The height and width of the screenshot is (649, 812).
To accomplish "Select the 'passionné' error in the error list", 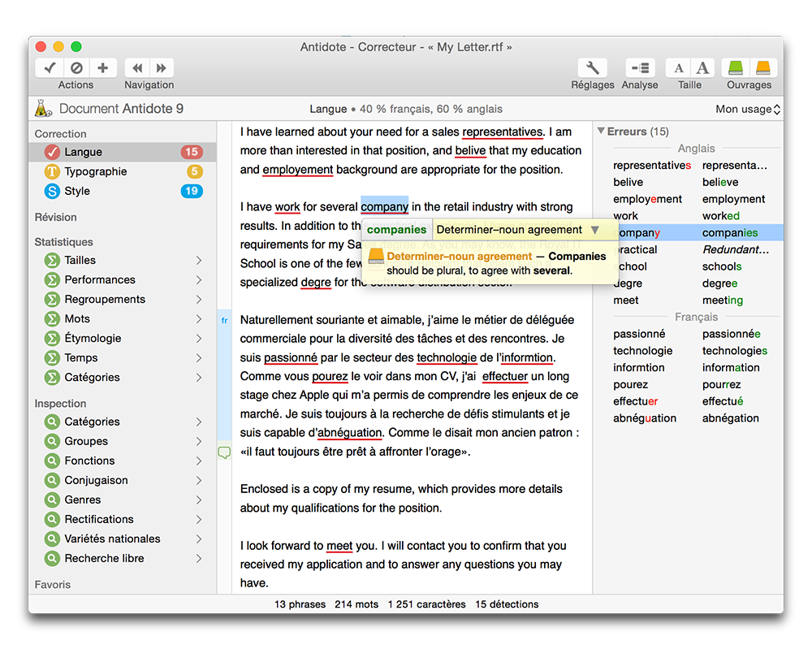I will tap(689, 334).
